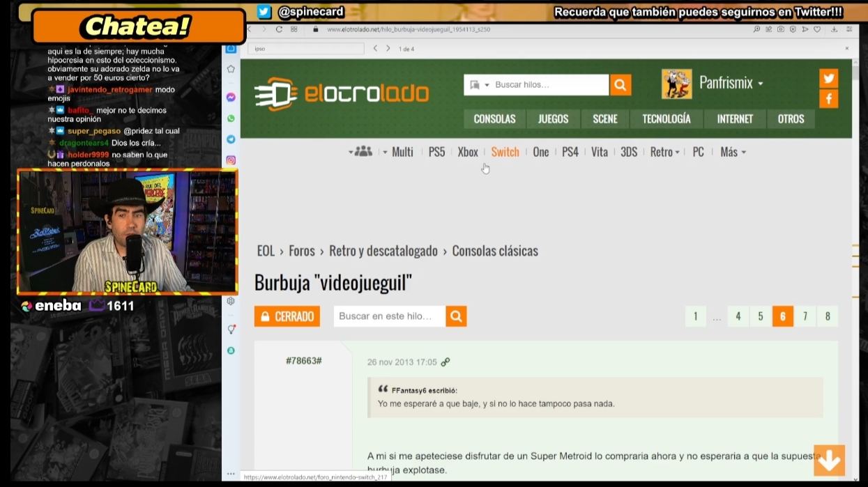Go to the Vita forum link

point(600,152)
